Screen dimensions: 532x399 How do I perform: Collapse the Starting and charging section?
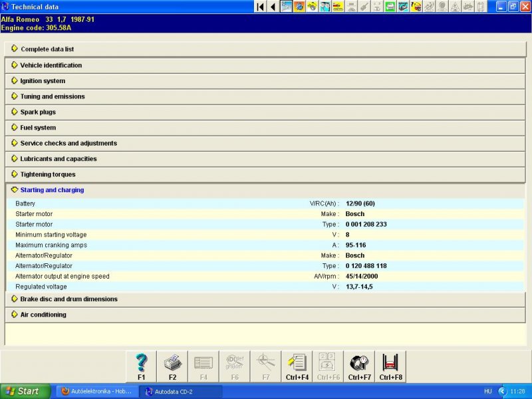coord(265,190)
